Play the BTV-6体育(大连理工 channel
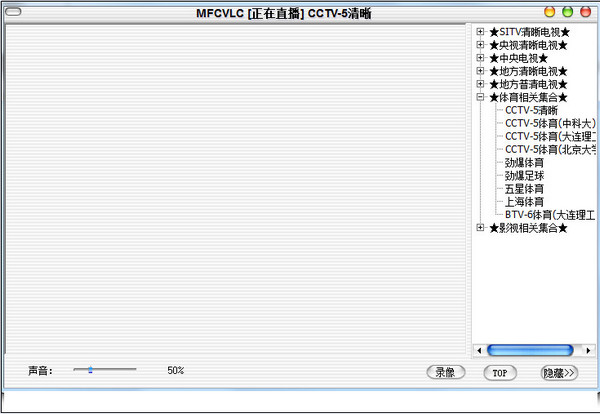This screenshot has height=414, width=600. (x=550, y=215)
